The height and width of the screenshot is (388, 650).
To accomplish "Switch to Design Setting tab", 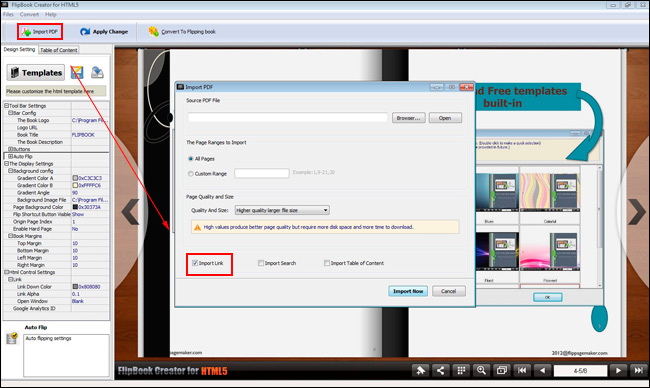I will (19, 49).
